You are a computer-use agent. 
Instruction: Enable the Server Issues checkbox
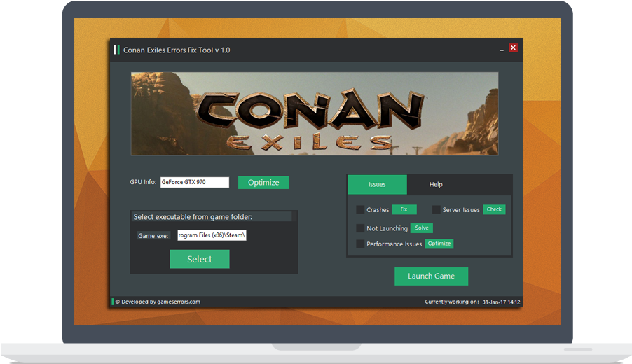pyautogui.click(x=436, y=209)
